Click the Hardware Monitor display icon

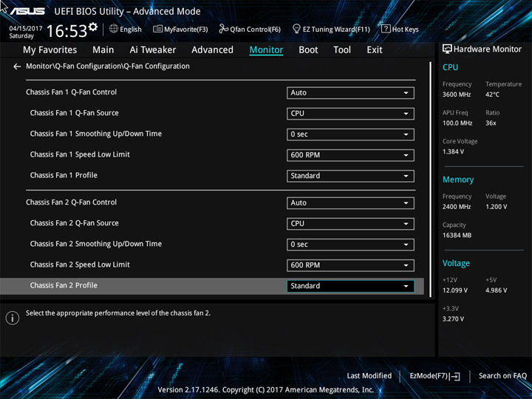coord(447,50)
